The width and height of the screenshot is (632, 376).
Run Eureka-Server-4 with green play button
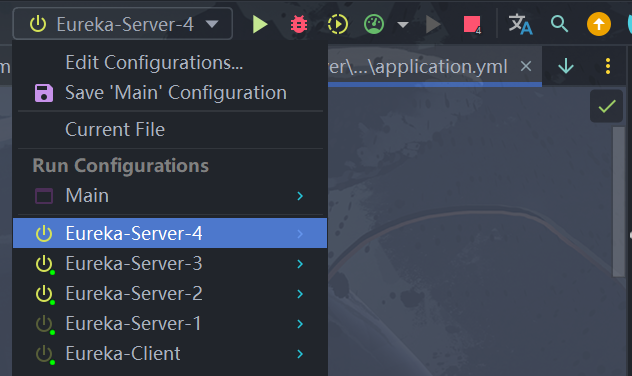pos(260,24)
